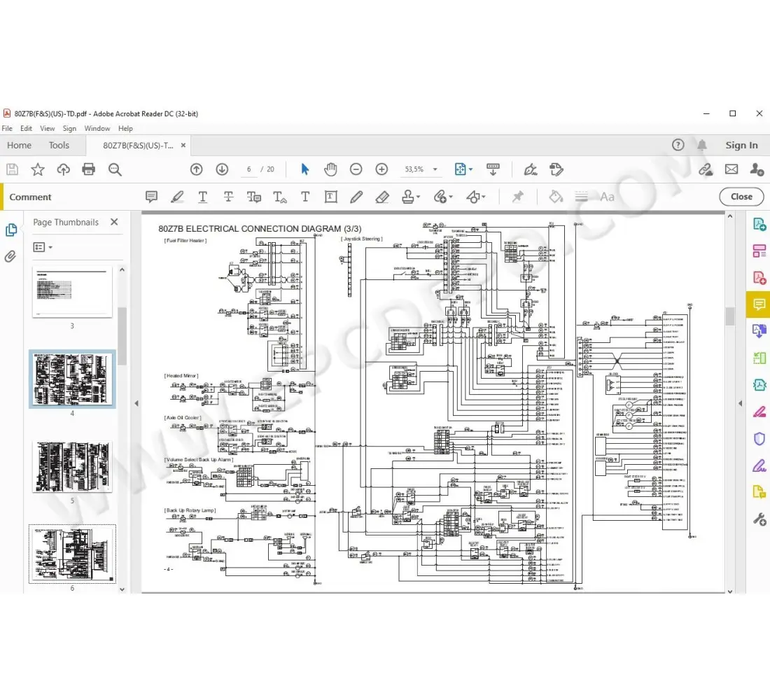Switch to the Tools tab
770x700 pixels.
tap(59, 146)
